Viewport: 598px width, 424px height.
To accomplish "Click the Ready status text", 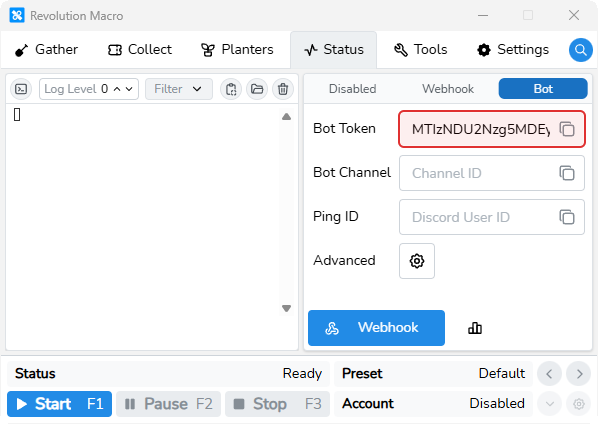I will click(302, 373).
